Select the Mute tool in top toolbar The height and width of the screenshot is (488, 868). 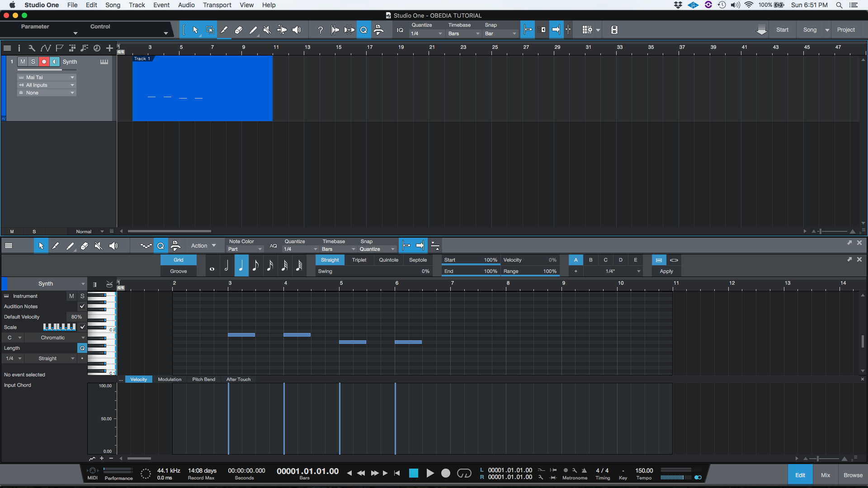coord(267,30)
